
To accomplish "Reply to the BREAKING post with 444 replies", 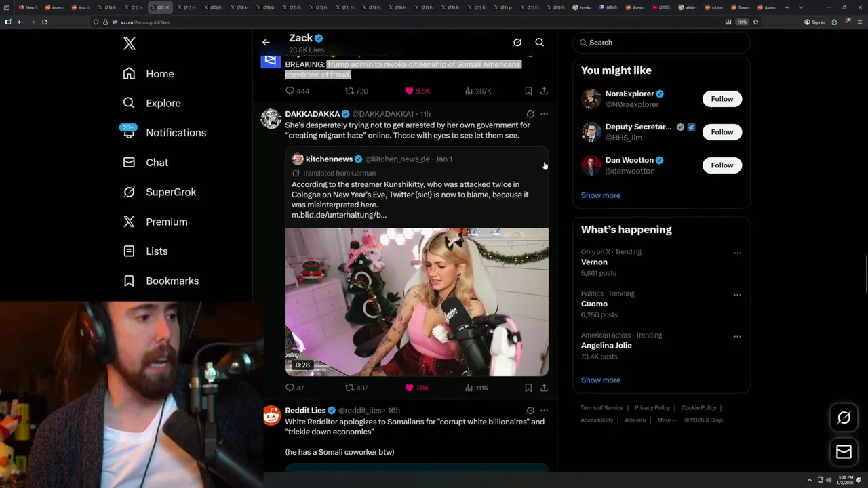I will pos(297,91).
